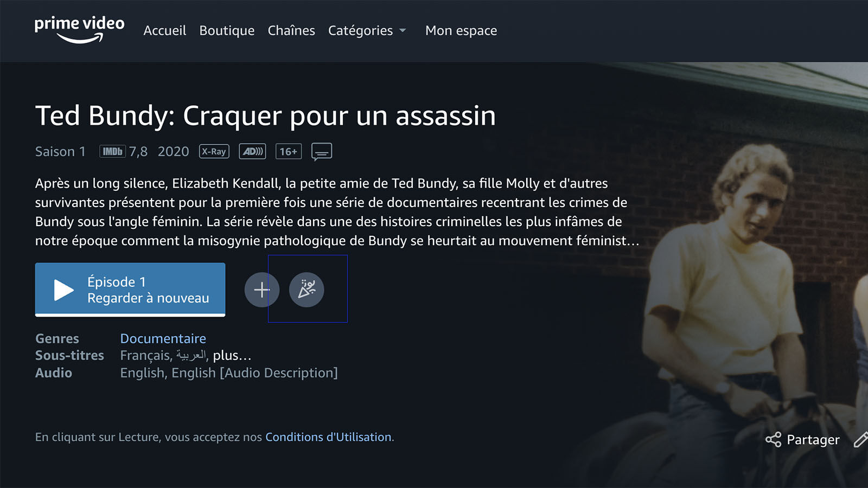Open the Chaînes menu item
Image resolution: width=868 pixels, height=488 pixels.
coord(291,30)
